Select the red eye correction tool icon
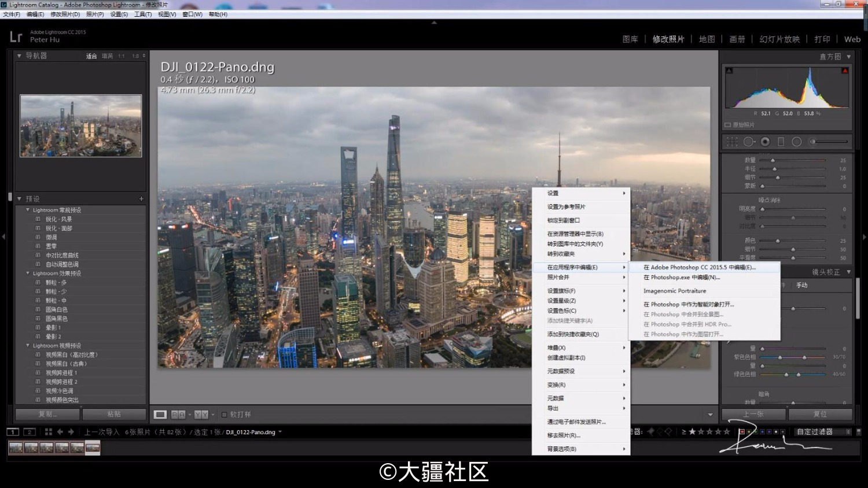The width and height of the screenshot is (868, 488). point(765,142)
